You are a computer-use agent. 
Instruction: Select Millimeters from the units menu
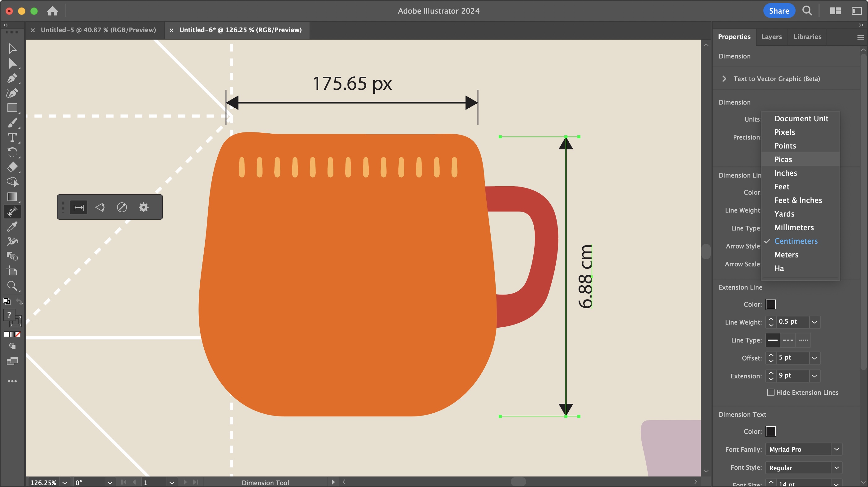[794, 227]
